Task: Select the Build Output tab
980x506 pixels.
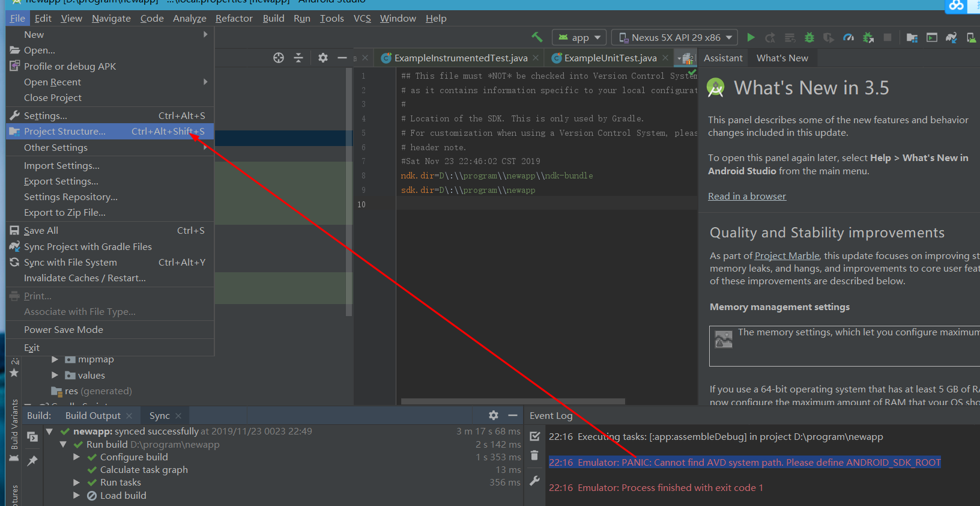Action: [x=93, y=416]
